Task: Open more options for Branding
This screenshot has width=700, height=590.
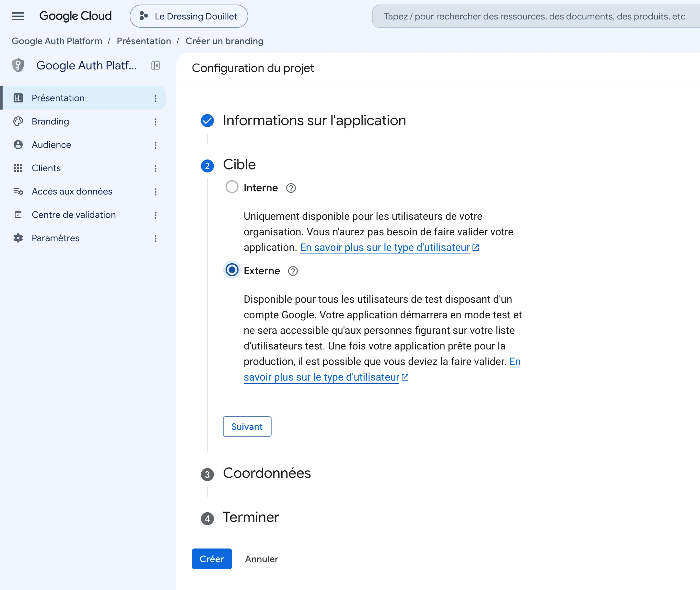Action: point(156,122)
